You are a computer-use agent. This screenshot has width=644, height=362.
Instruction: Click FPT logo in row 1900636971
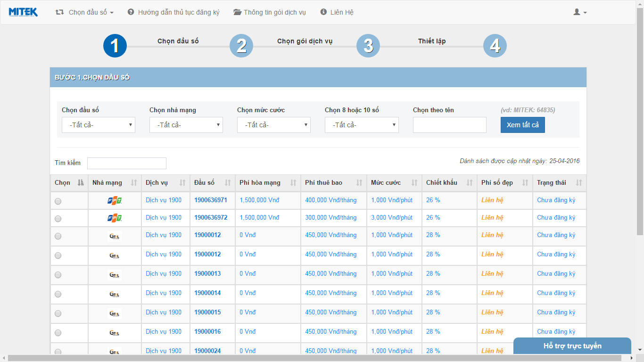(x=115, y=200)
